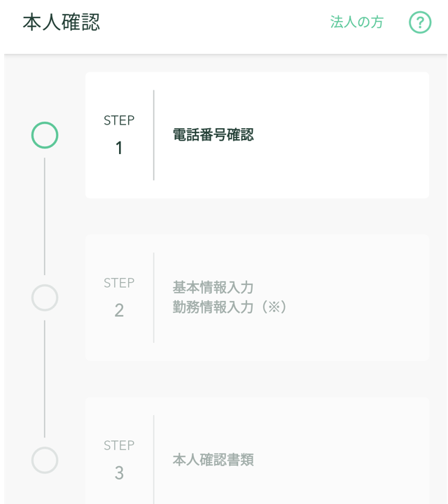The height and width of the screenshot is (504, 448).
Task: Open the 本人確認書類 step
Action: (x=213, y=460)
